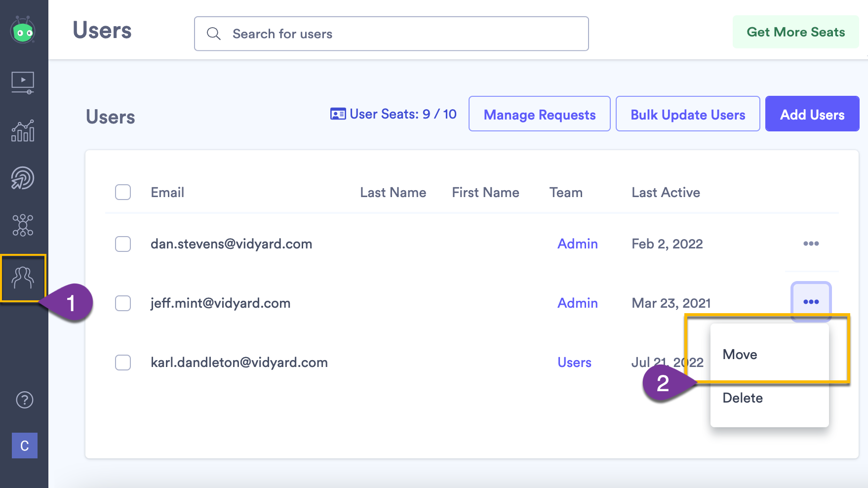Screen dimensions: 868x488
Task: Click the Vidyard robot logo
Action: tap(23, 30)
